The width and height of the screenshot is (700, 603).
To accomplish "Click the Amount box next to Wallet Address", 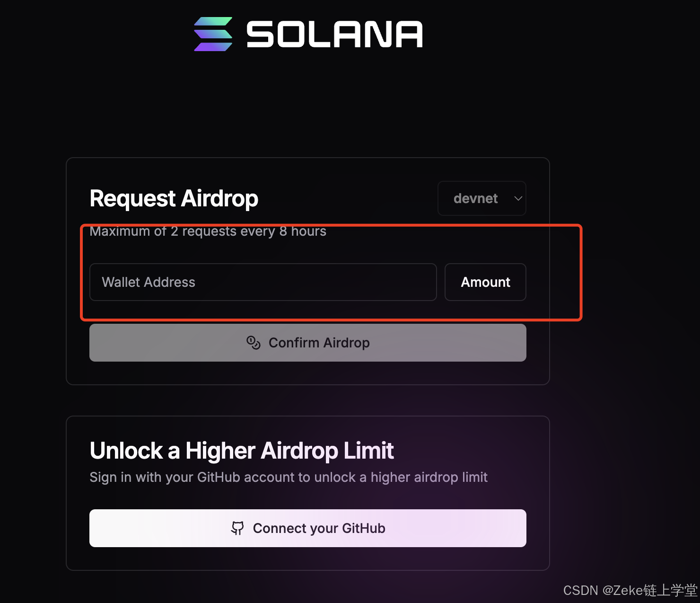I will point(485,282).
